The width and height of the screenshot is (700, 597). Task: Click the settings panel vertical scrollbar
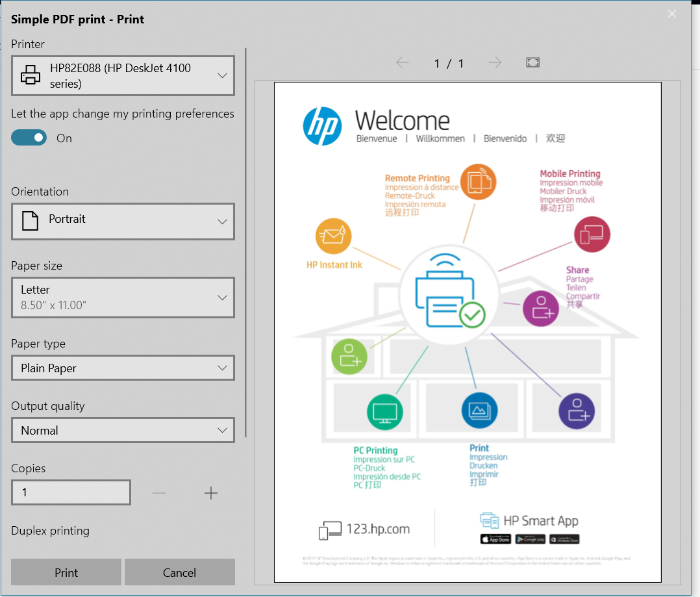click(245, 242)
